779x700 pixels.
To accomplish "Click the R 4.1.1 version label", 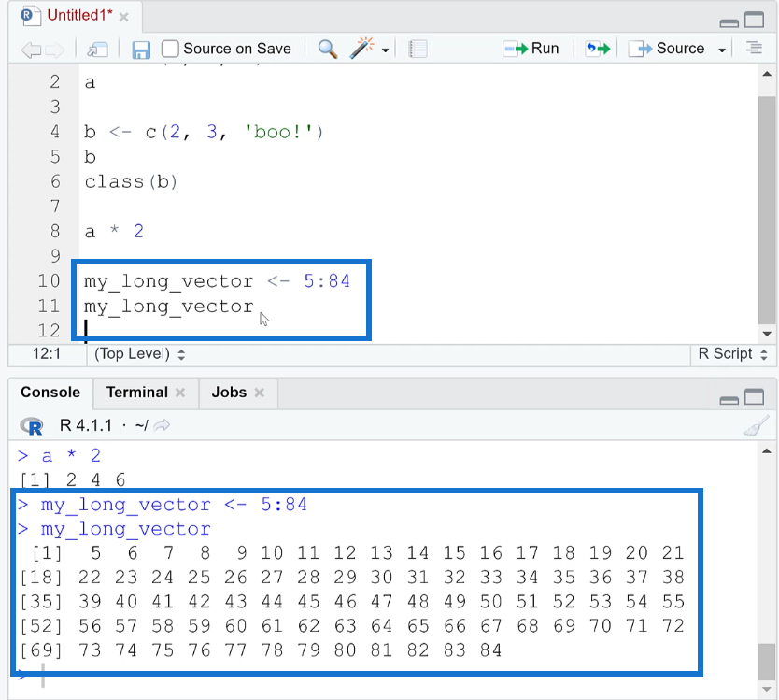I will pos(85,425).
